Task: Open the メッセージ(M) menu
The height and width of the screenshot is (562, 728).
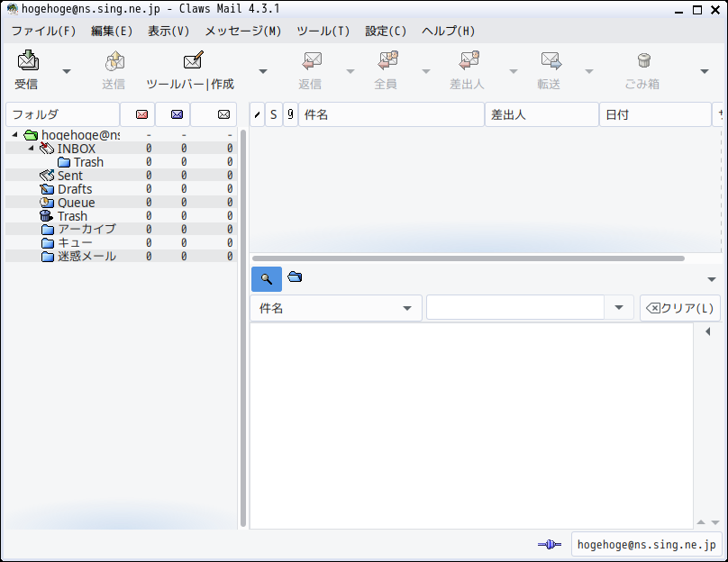Action: (243, 32)
